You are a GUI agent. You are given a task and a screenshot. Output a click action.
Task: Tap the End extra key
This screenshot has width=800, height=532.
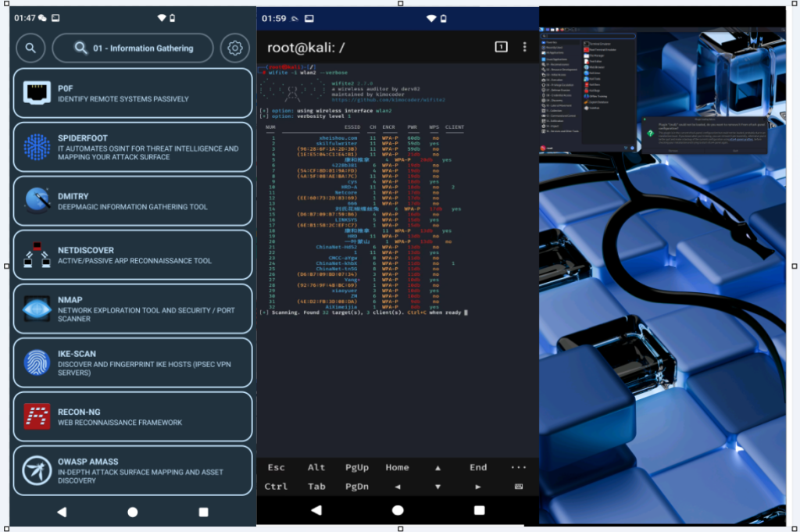478,467
